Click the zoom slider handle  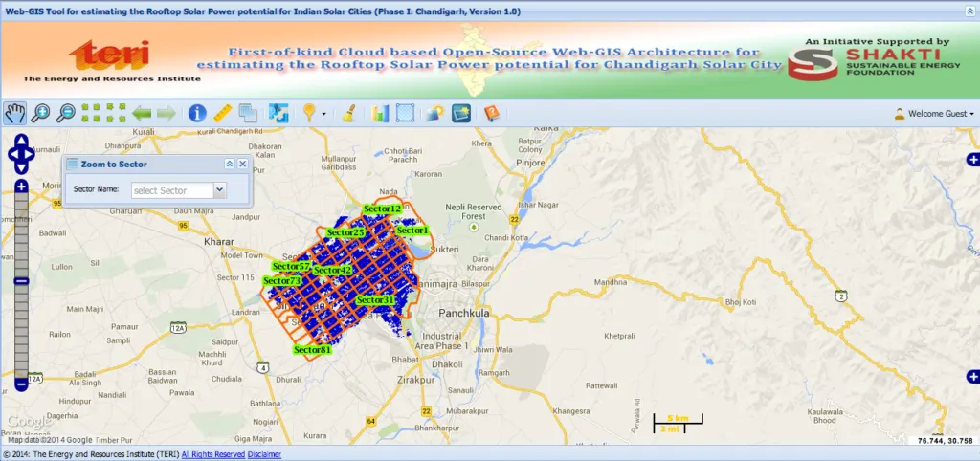coord(21,281)
